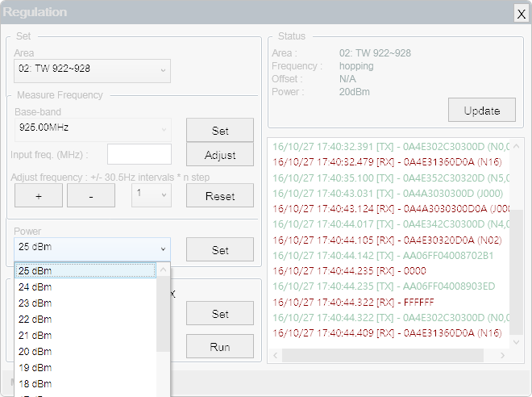This screenshot has width=532, height=397.
Task: Click the Set button above Run
Action: point(220,313)
